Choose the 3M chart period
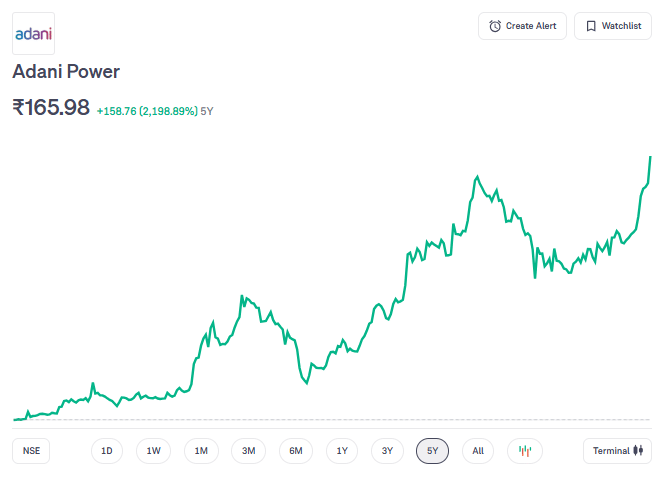The image size is (672, 479). pos(249,451)
